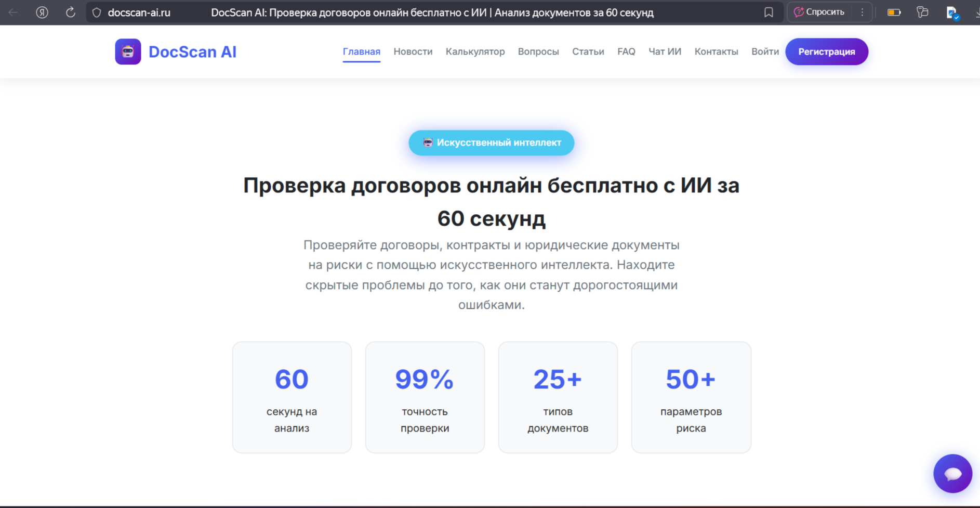Screen dimensions: 980x508
Task: Click the DocScan AI brand name
Action: click(192, 51)
